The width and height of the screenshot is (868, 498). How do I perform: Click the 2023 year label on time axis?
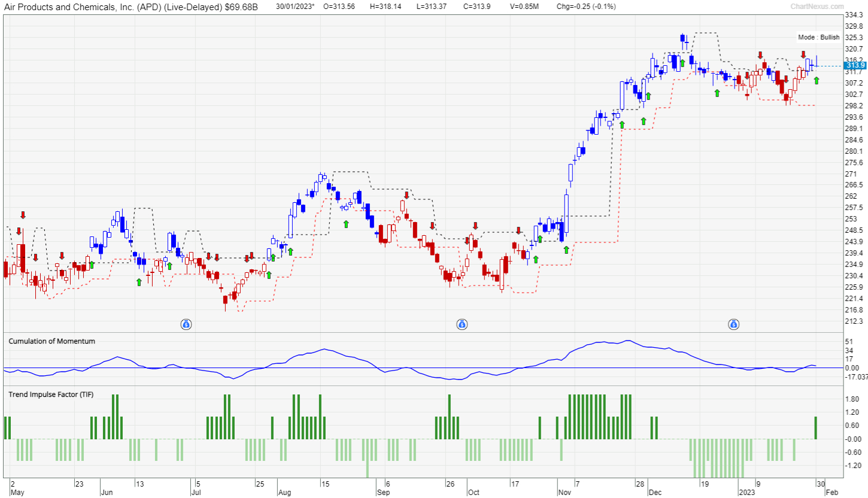tap(746, 493)
